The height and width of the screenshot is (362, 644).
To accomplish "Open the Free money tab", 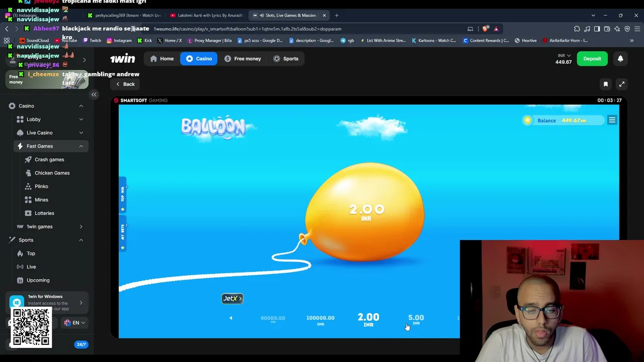I will [243, 59].
